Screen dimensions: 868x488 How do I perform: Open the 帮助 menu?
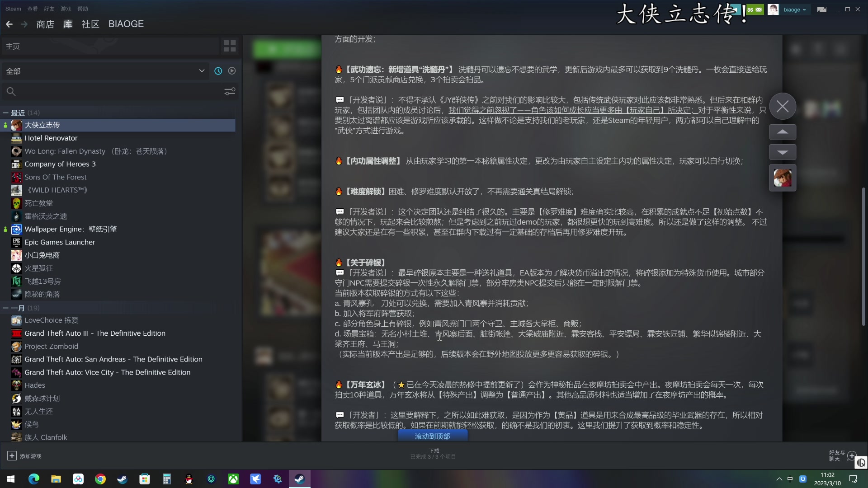pyautogui.click(x=83, y=9)
